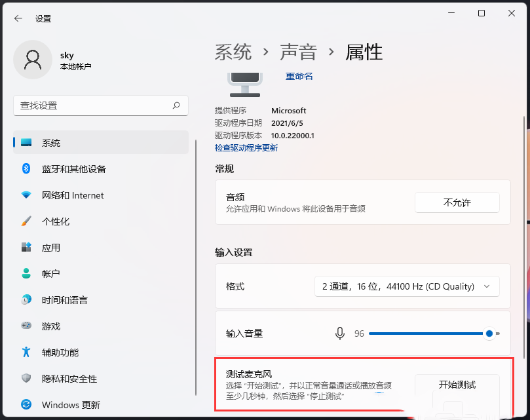
Task: Click the 不允许 button for audio access
Action: point(457,202)
